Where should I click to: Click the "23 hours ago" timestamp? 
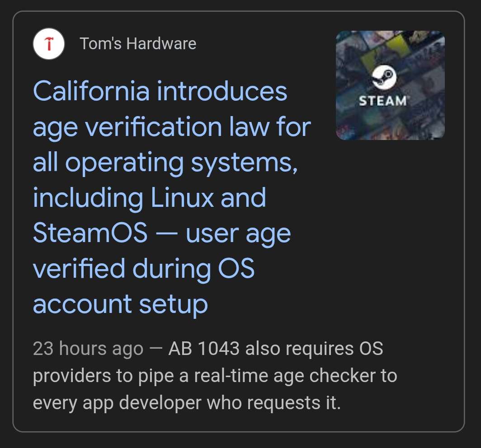[88, 349]
